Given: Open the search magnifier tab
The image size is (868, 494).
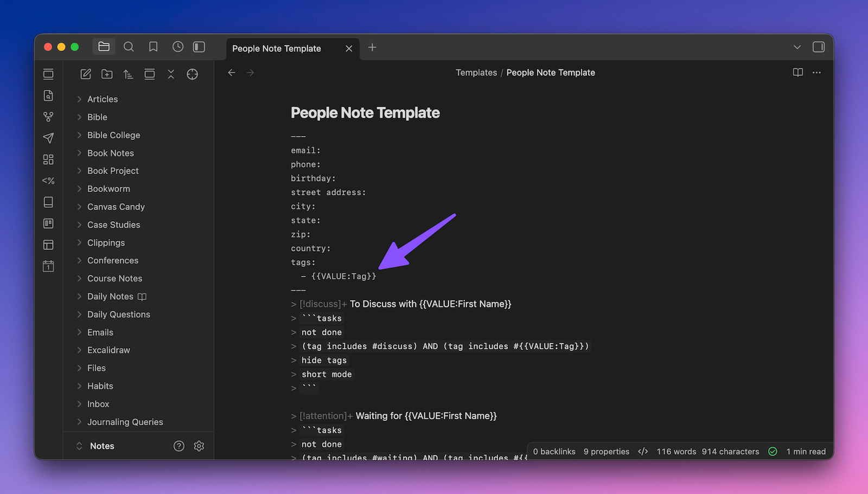Looking at the screenshot, I should point(129,47).
